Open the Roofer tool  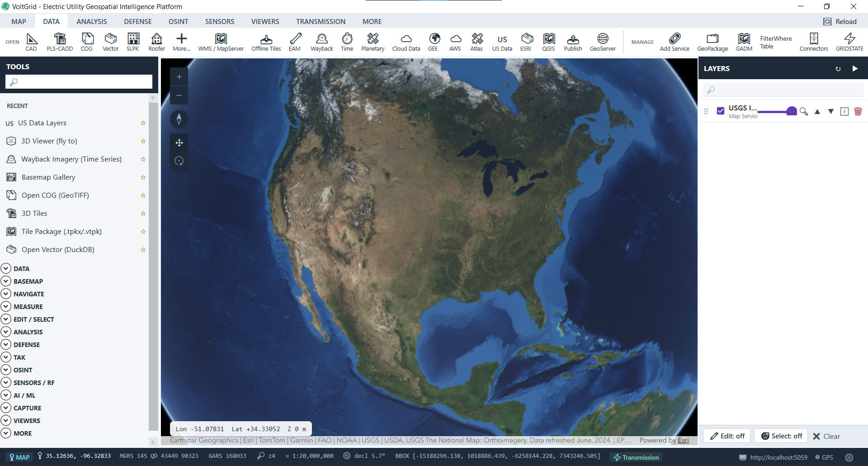[157, 42]
